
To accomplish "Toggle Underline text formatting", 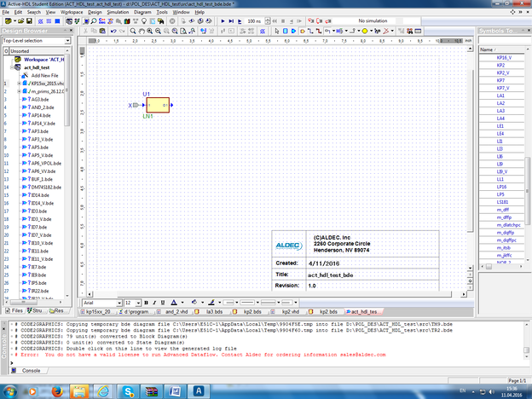I will (x=163, y=302).
